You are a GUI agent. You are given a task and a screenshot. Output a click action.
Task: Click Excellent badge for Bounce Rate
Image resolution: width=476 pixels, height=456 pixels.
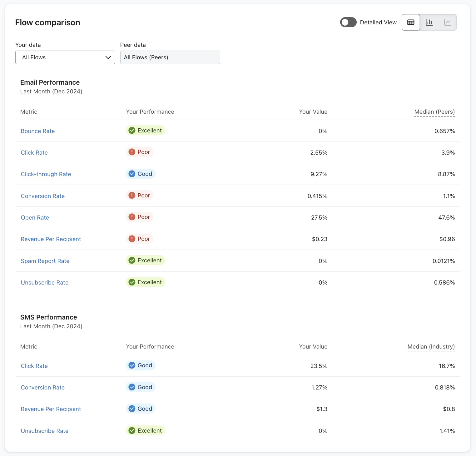point(146,131)
